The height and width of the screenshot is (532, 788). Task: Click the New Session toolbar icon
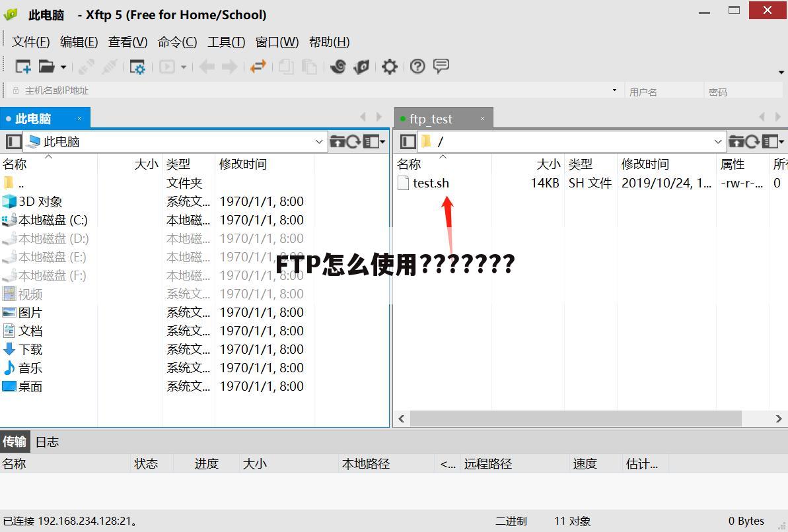click(x=23, y=66)
